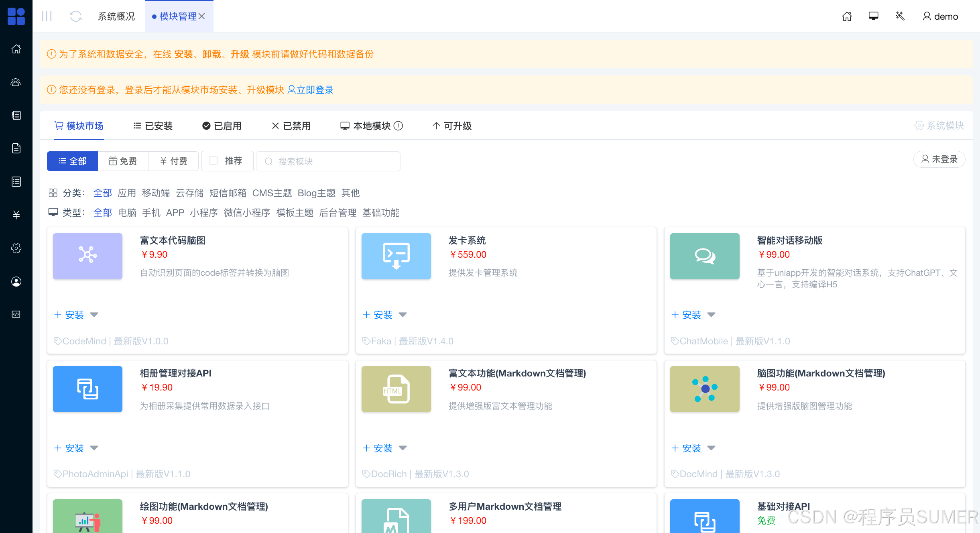Click the tools cleanup icon in top bar
The image size is (980, 533).
click(x=900, y=16)
